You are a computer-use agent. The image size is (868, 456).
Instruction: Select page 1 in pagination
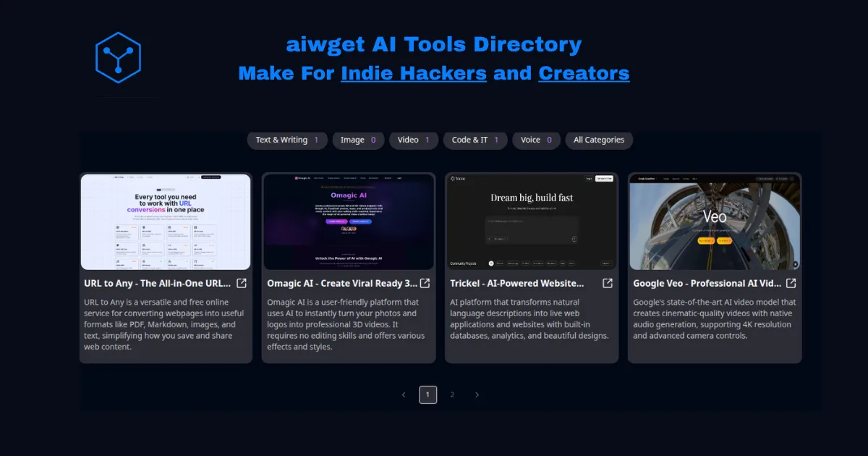(x=427, y=394)
